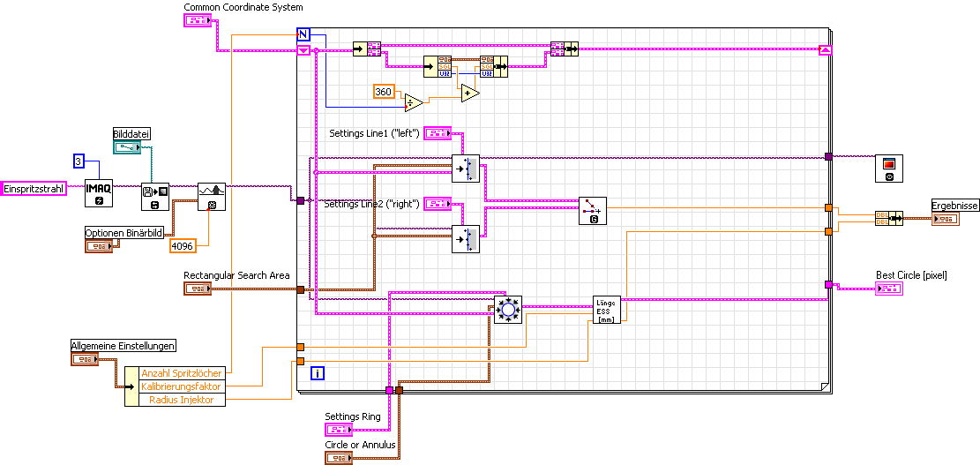Image resolution: width=980 pixels, height=465 pixels.
Task: Select the IMAQ Create node
Action: pyautogui.click(x=99, y=193)
